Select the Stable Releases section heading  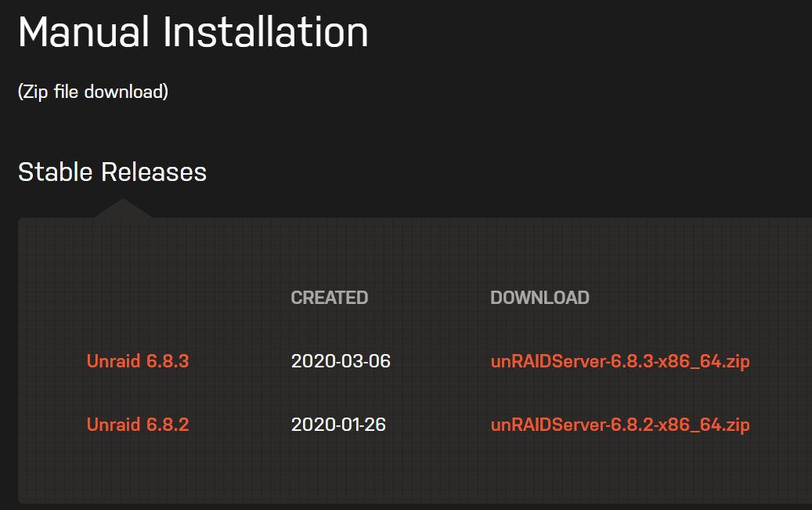(x=112, y=172)
